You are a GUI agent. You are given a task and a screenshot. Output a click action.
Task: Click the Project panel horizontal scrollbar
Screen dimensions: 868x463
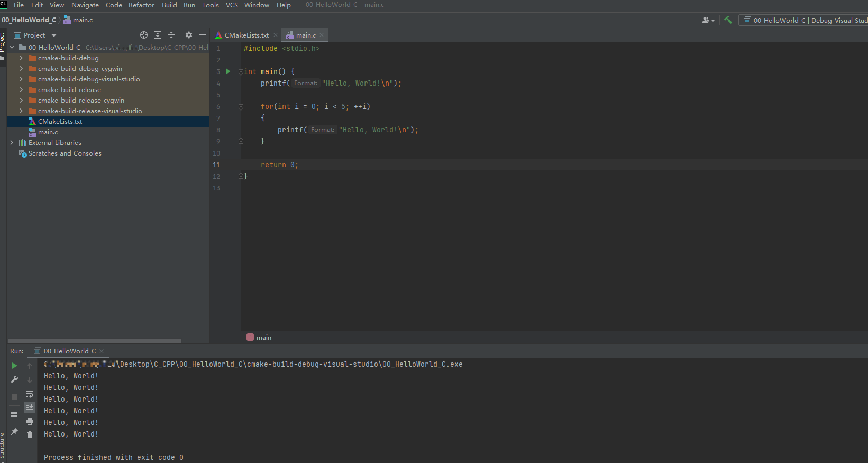click(x=95, y=341)
